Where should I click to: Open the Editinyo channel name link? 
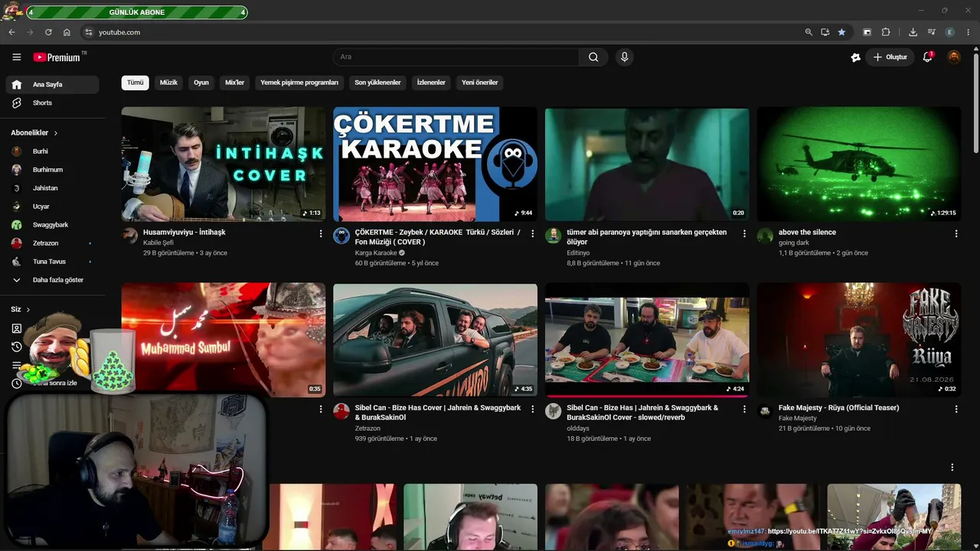tap(578, 253)
